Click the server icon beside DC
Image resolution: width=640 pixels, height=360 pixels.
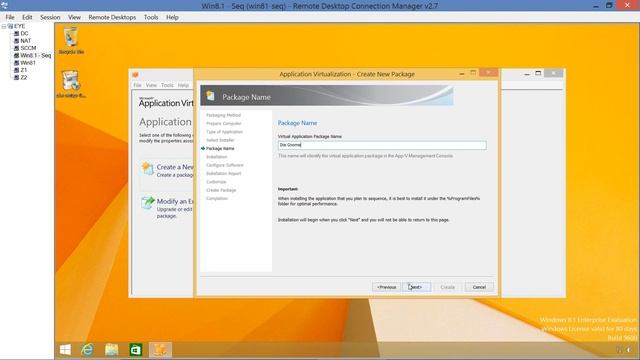pyautogui.click(x=16, y=33)
